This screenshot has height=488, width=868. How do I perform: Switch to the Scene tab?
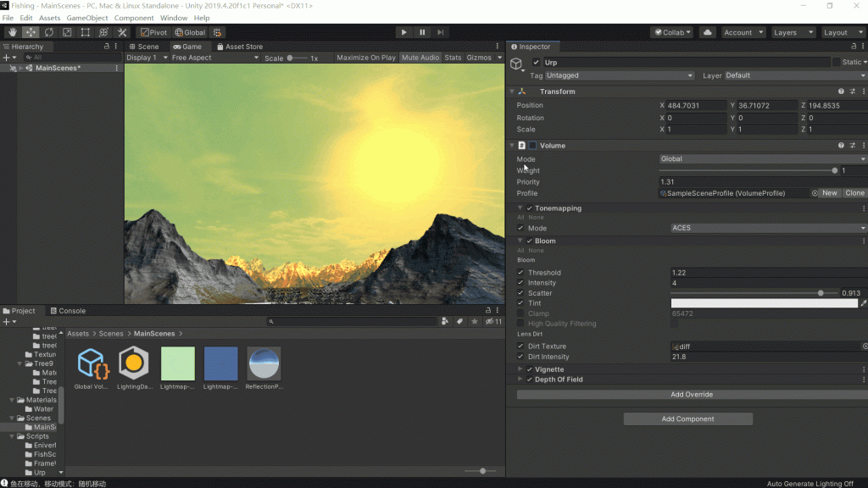point(144,47)
